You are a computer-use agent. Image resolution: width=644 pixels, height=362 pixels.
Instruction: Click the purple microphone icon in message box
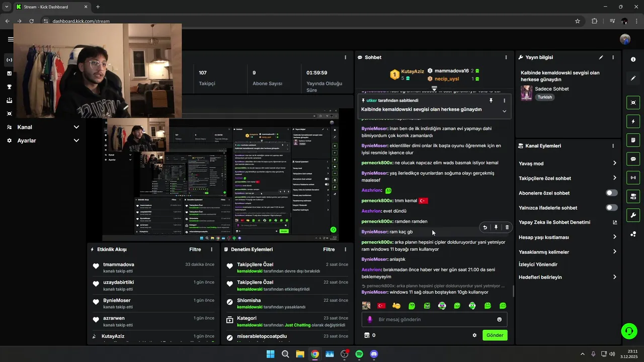click(370, 319)
